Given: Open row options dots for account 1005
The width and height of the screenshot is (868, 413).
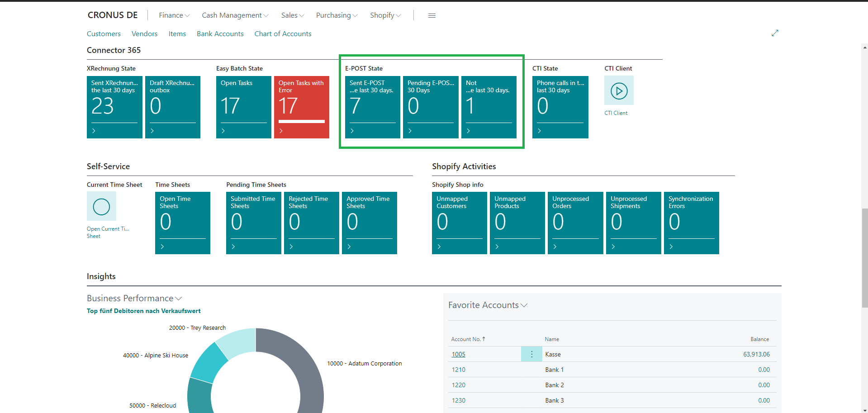Looking at the screenshot, I should pos(531,354).
